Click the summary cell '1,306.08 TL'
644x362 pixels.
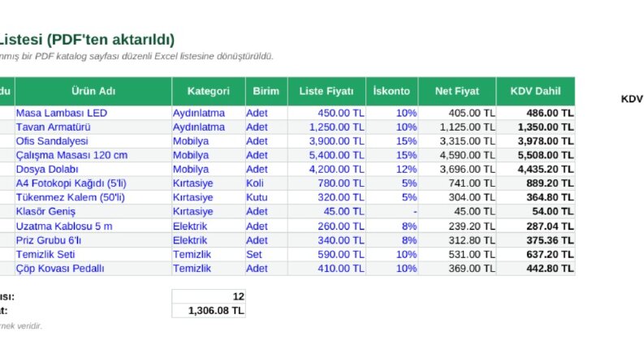click(x=209, y=311)
